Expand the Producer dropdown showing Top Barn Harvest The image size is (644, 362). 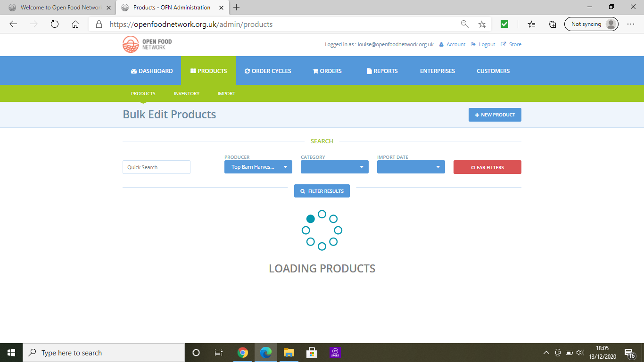pos(258,167)
